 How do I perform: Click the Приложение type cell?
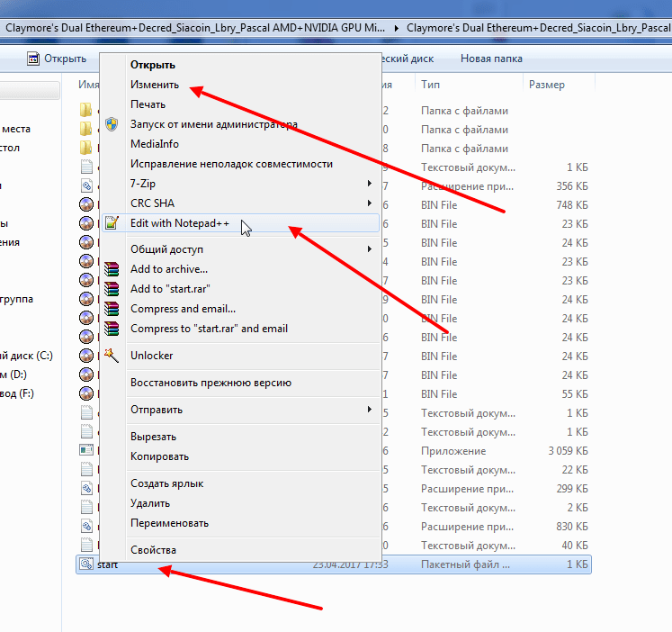point(453,451)
